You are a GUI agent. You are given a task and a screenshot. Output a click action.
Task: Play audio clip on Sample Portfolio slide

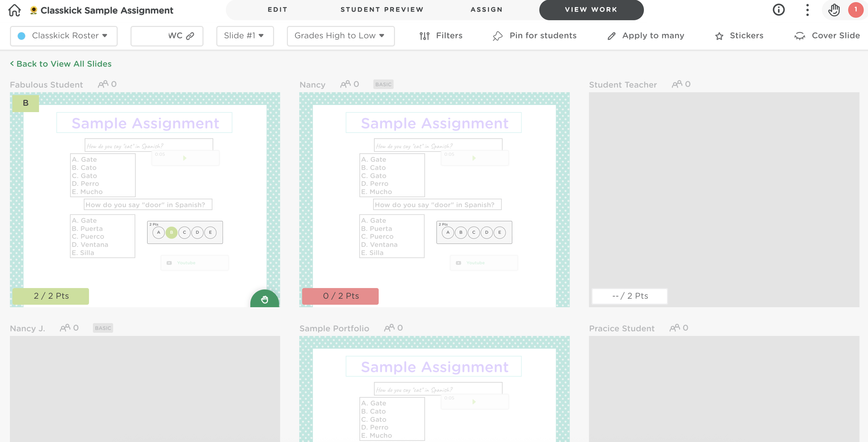[x=474, y=402]
